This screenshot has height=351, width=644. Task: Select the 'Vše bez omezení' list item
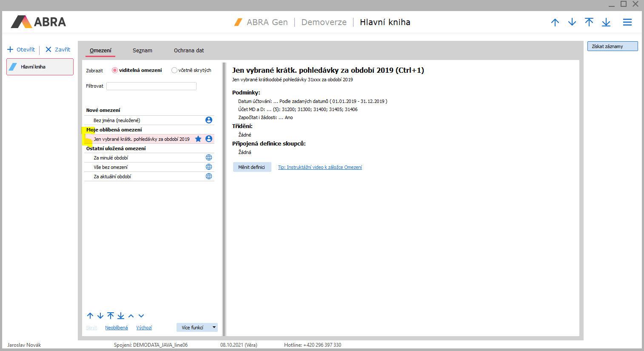111,167
